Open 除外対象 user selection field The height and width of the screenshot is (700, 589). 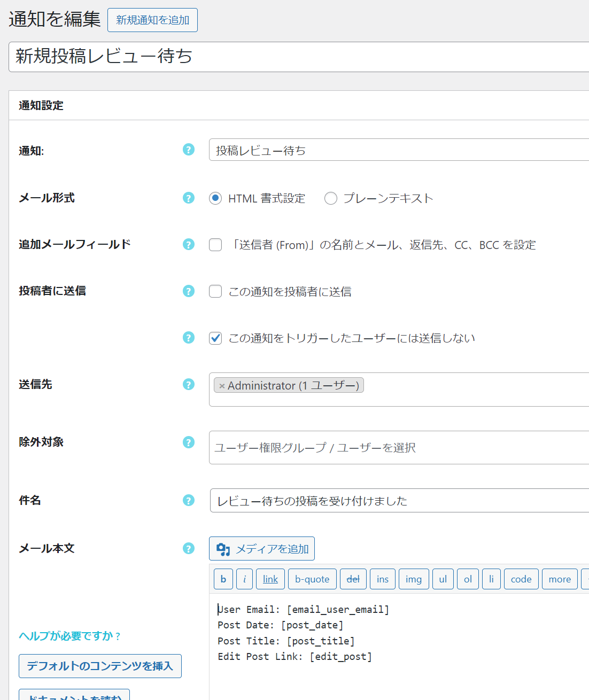click(398, 448)
